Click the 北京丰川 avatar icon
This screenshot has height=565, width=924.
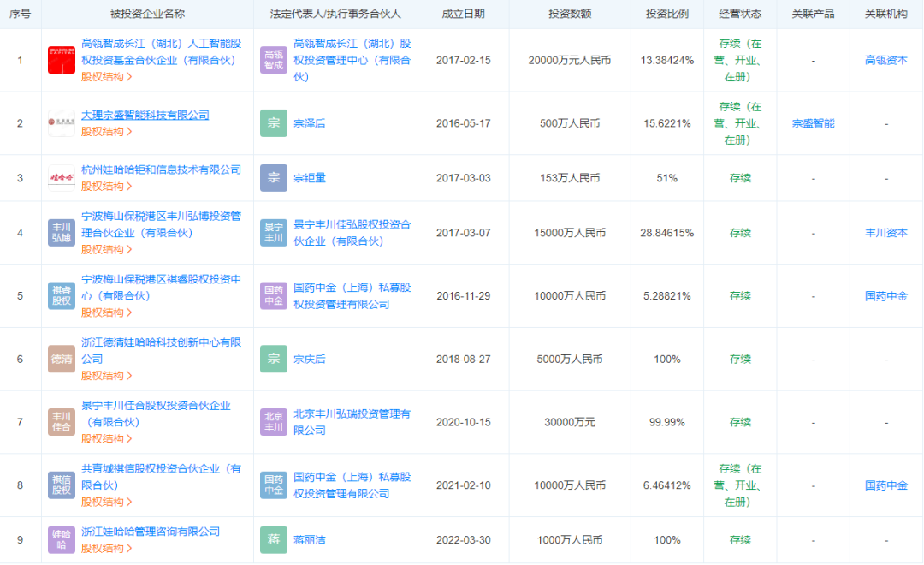click(274, 422)
